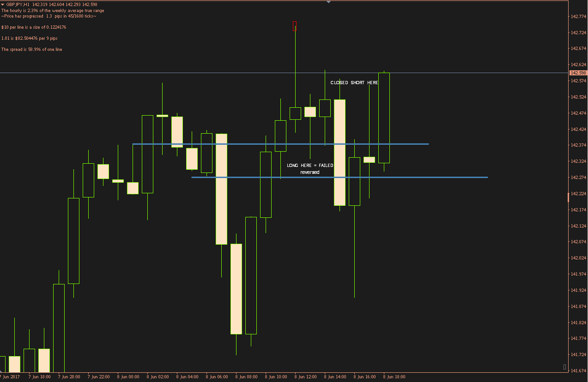Select the 'LONG HERE = FAILED' chart label

click(x=310, y=165)
